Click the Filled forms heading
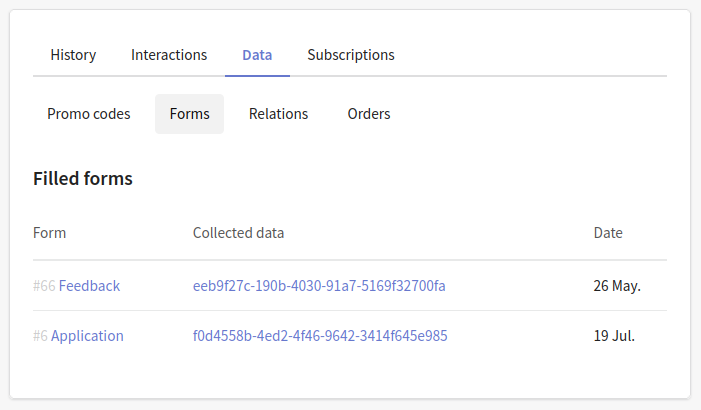 coord(83,178)
